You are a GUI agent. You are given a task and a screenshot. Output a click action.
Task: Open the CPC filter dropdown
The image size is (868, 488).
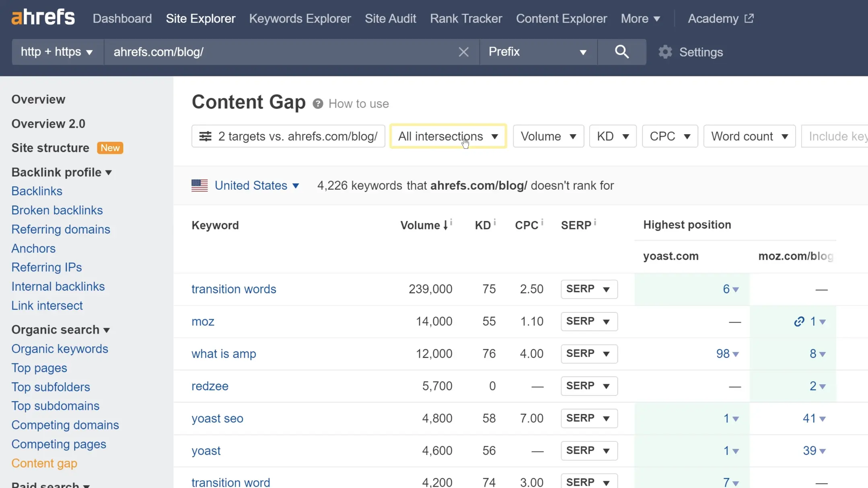(670, 136)
